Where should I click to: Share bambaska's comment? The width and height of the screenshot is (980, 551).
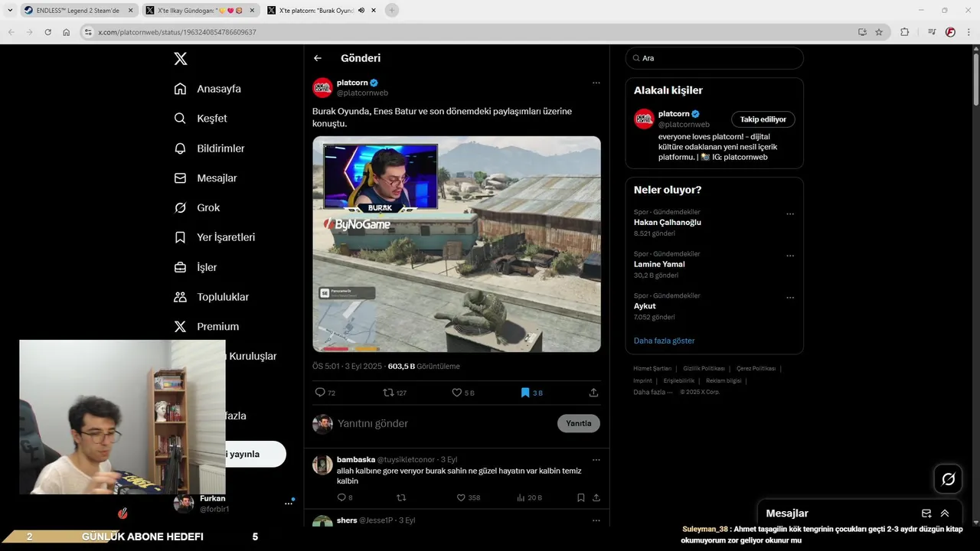click(x=596, y=497)
